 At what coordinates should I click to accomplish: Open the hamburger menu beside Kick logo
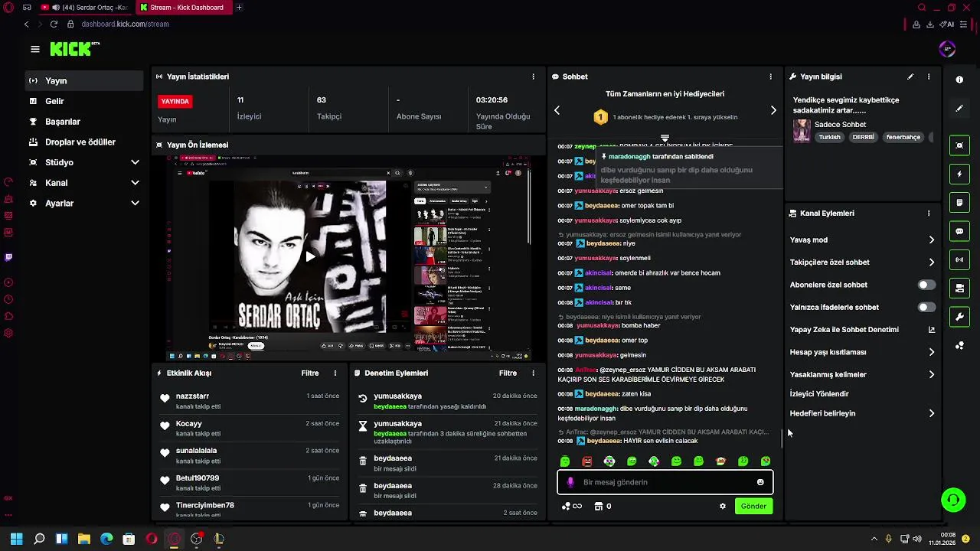tap(34, 49)
